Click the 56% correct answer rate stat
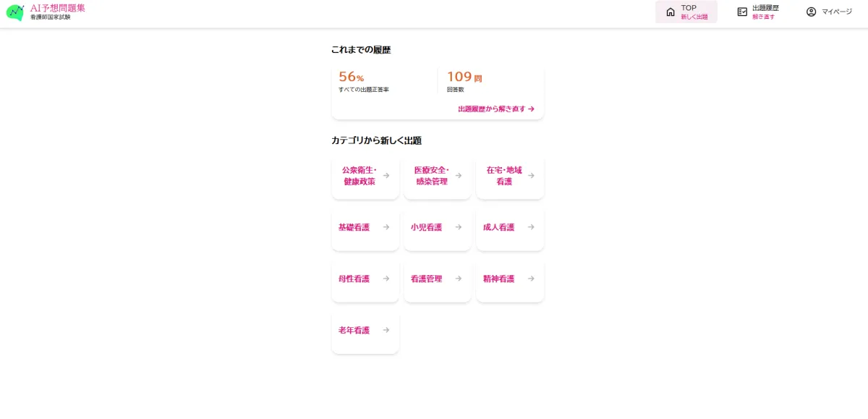 coord(352,77)
